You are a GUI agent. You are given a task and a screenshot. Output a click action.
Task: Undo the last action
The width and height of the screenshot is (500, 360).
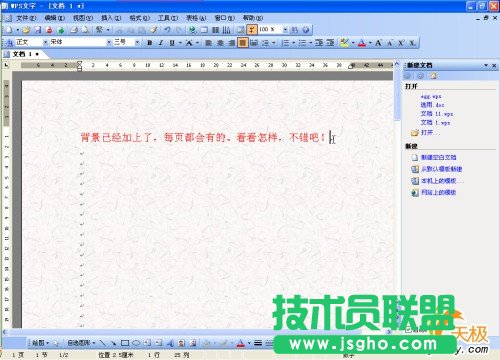pos(167,30)
